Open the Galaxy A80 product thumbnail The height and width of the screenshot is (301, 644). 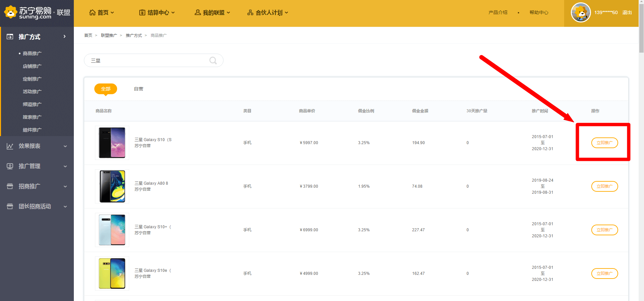[x=112, y=186]
